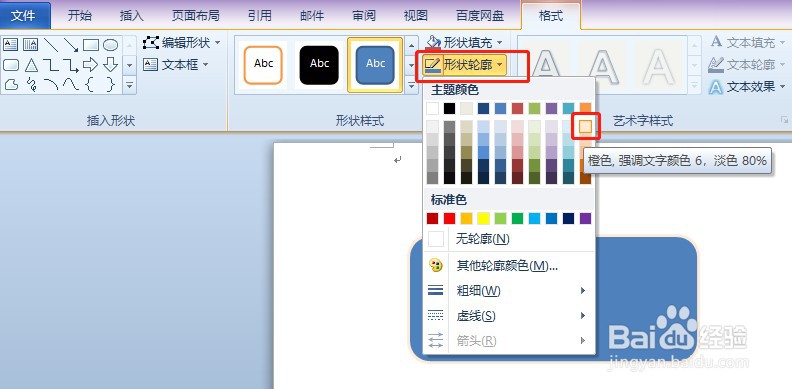Click the Text Effects (文本效果) icon
This screenshot has width=792, height=389.
coord(716,87)
